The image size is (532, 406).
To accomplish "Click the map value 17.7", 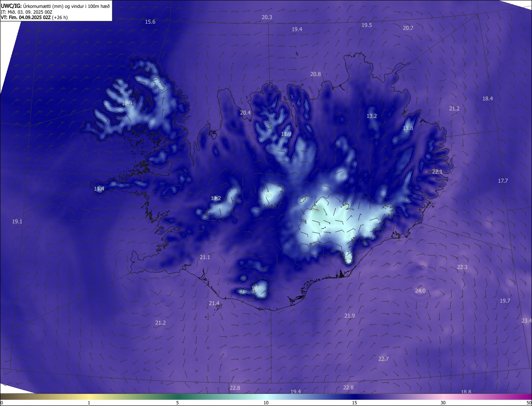I will point(503,181).
